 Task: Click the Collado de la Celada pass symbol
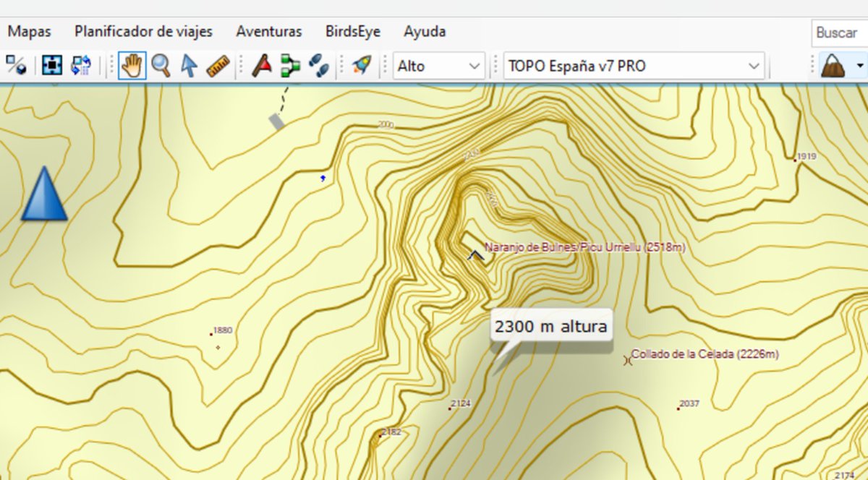coord(627,360)
